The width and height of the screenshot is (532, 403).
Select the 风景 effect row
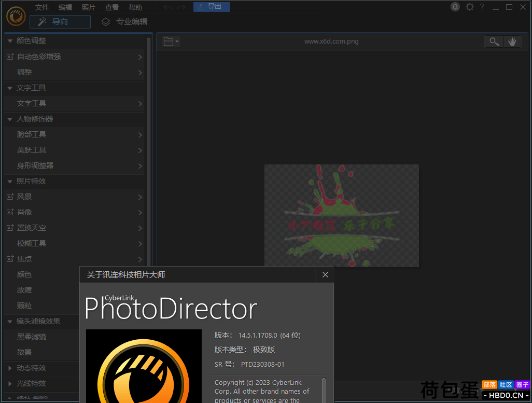[x=74, y=197]
